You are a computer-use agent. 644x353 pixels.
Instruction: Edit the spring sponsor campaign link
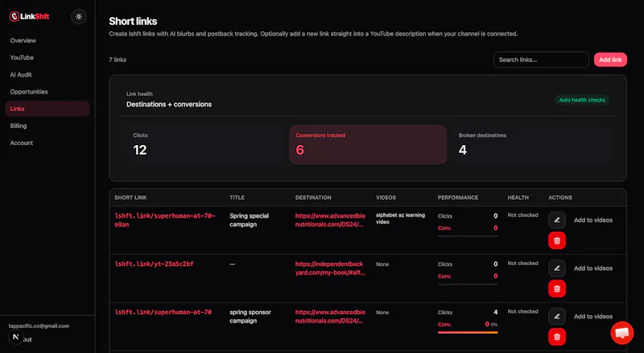[x=557, y=317]
